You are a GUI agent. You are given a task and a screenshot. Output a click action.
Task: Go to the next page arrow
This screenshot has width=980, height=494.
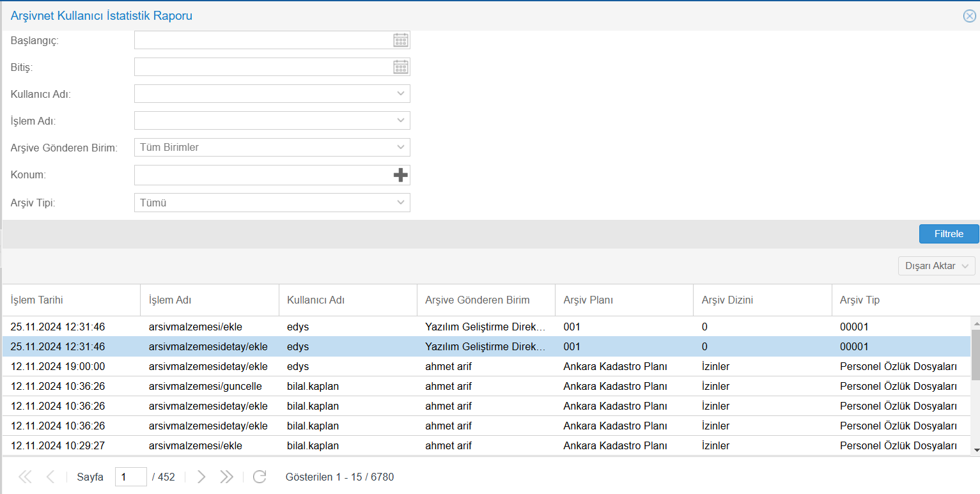click(201, 477)
